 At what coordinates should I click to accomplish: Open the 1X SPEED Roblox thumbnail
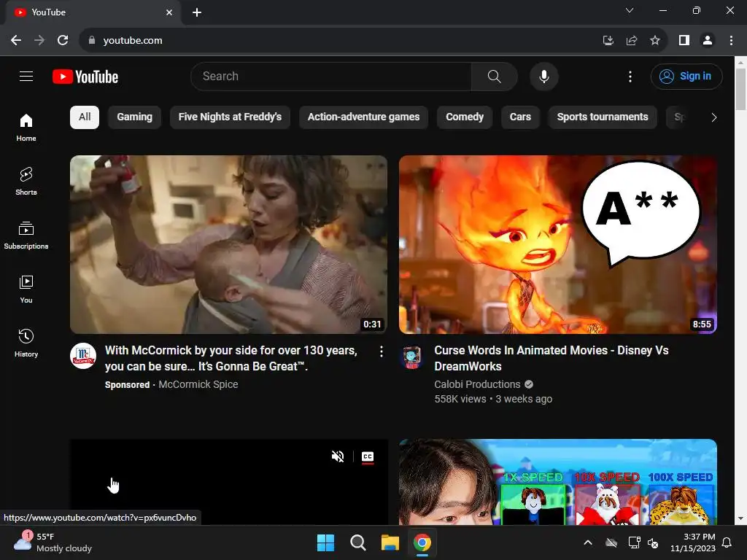pos(558,482)
